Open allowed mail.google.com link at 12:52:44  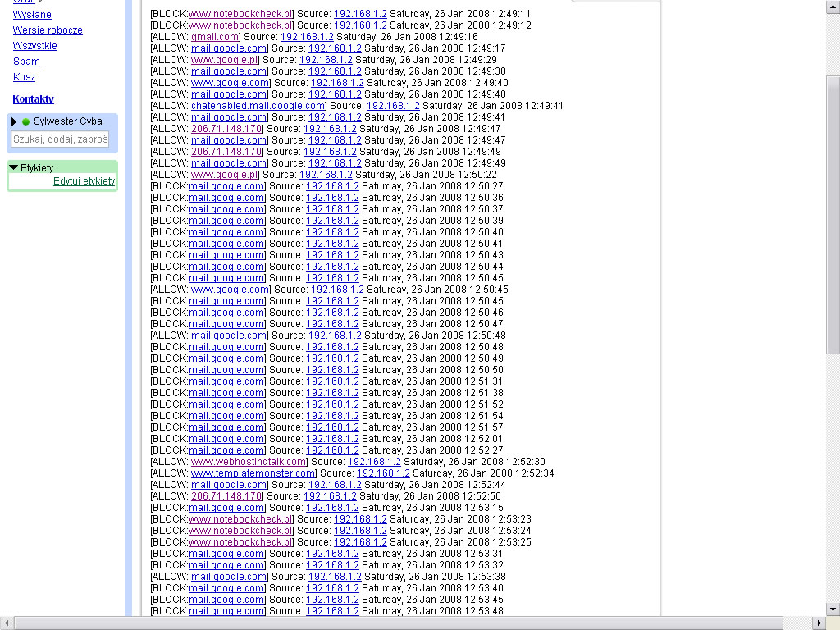tap(229, 485)
